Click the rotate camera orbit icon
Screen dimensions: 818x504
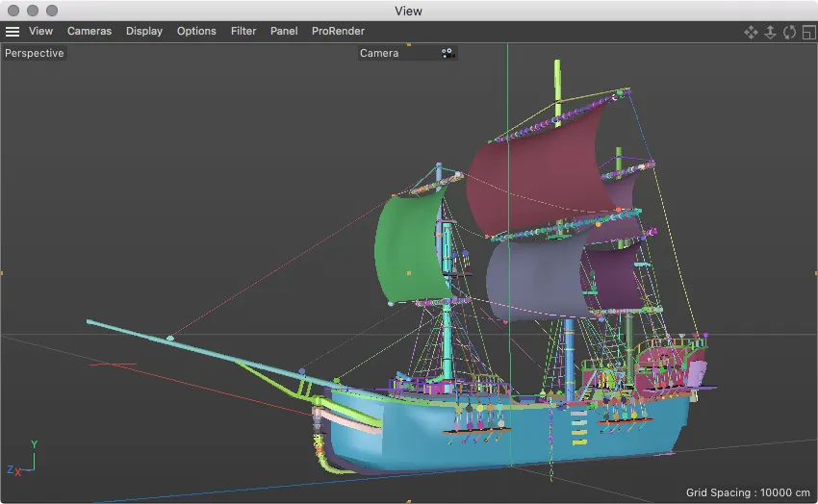tap(789, 32)
